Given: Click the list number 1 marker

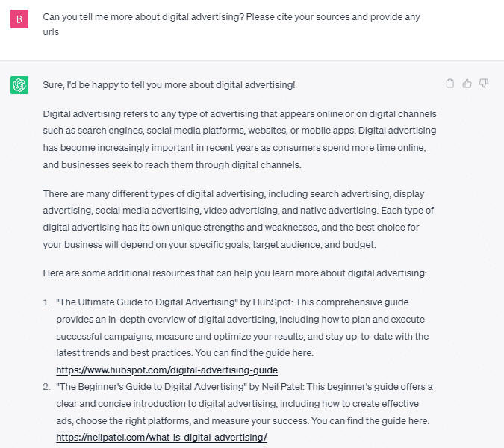Looking at the screenshot, I should click(x=46, y=302).
